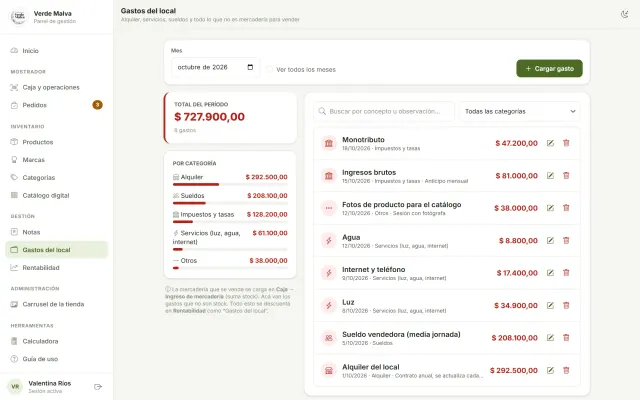Open Calculadora tool
Viewport: 640px width, 400px height.
[56, 341]
